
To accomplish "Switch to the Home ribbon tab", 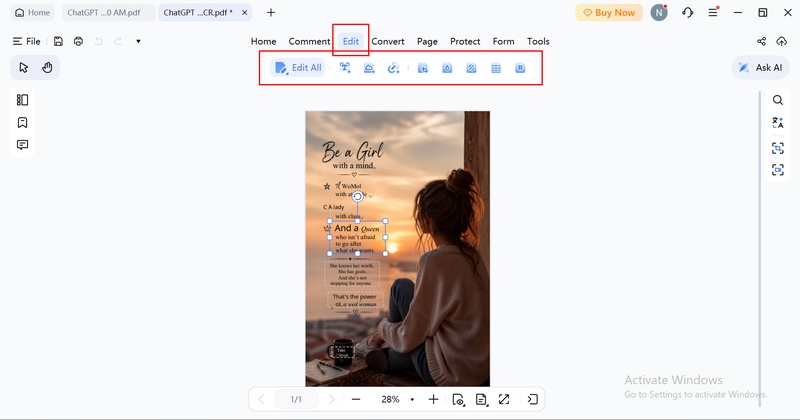I will tap(263, 41).
